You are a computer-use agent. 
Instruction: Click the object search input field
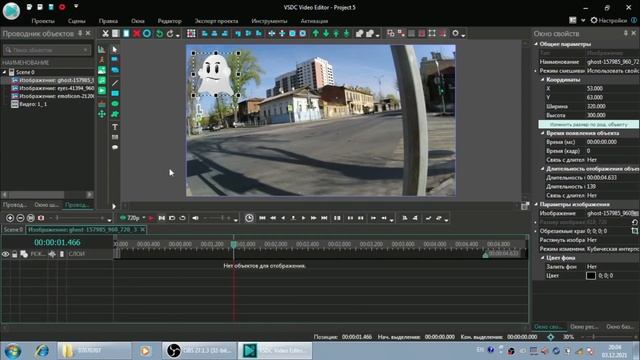46,50
